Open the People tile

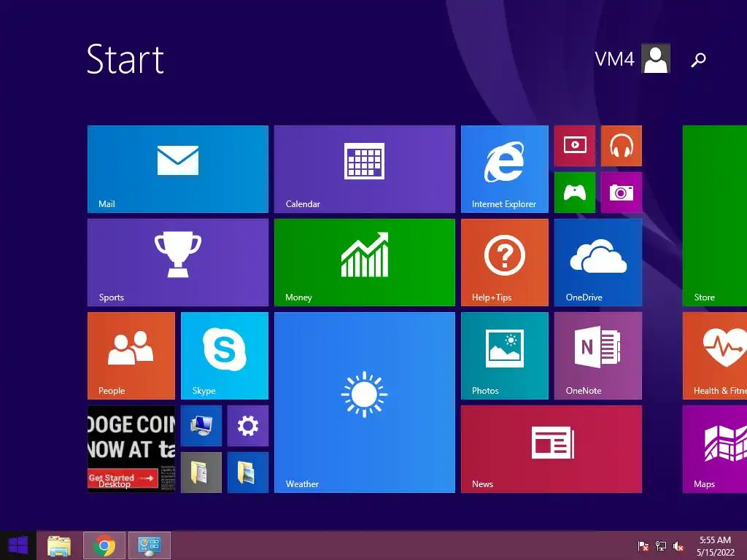click(131, 356)
